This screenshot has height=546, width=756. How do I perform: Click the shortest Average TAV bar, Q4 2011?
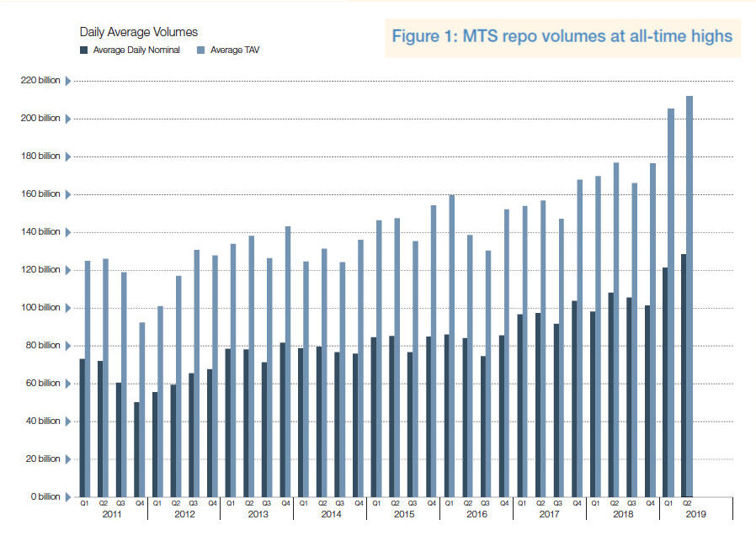pyautogui.click(x=142, y=410)
